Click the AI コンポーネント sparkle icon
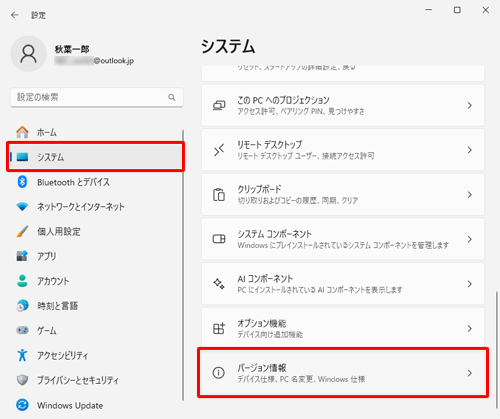Screen dimensions: 500x419 (219, 284)
